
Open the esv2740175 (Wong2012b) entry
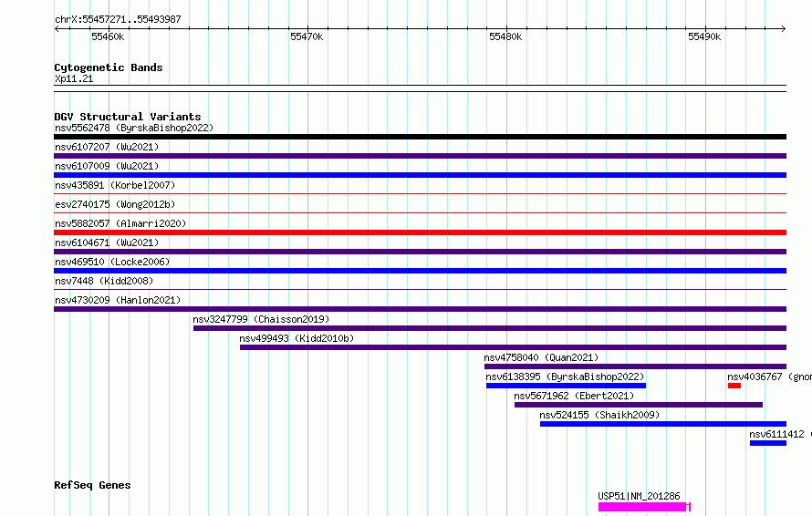(115, 204)
